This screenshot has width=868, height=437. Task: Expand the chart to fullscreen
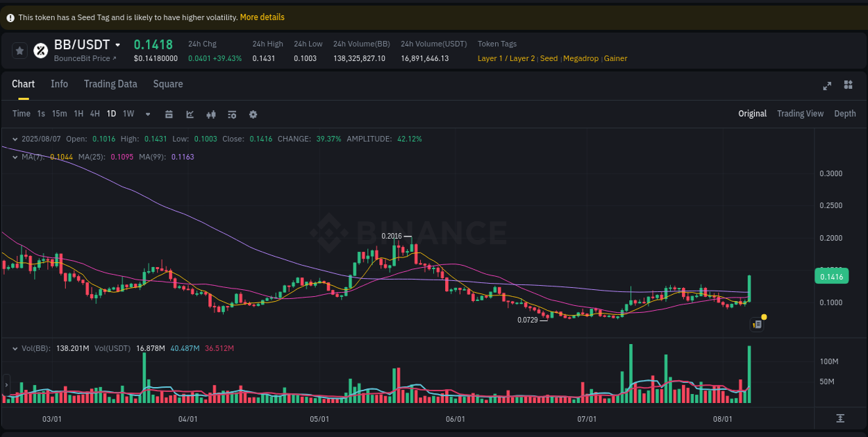point(827,85)
